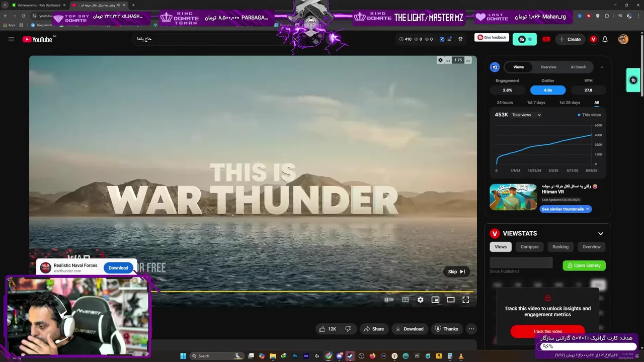
Task: Dislike the video
Action: coord(348,329)
